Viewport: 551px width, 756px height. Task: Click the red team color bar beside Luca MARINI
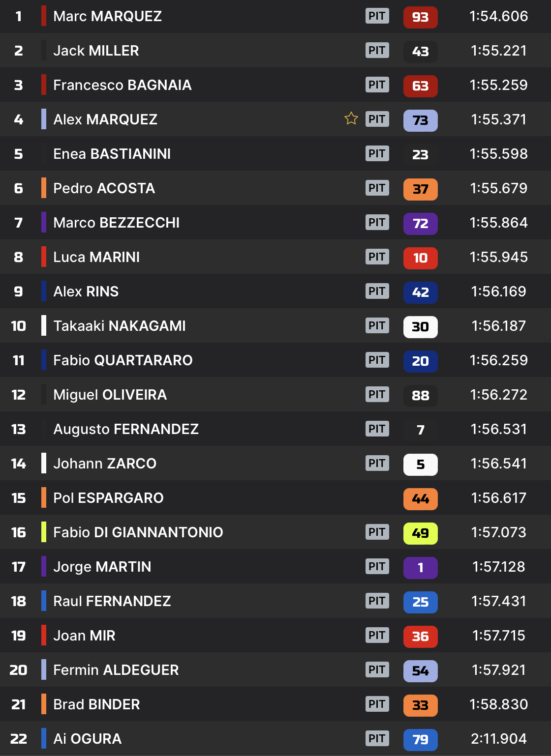point(44,257)
